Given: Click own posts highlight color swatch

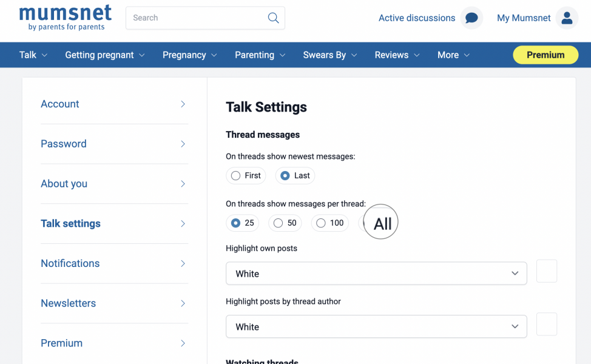Looking at the screenshot, I should tap(547, 271).
